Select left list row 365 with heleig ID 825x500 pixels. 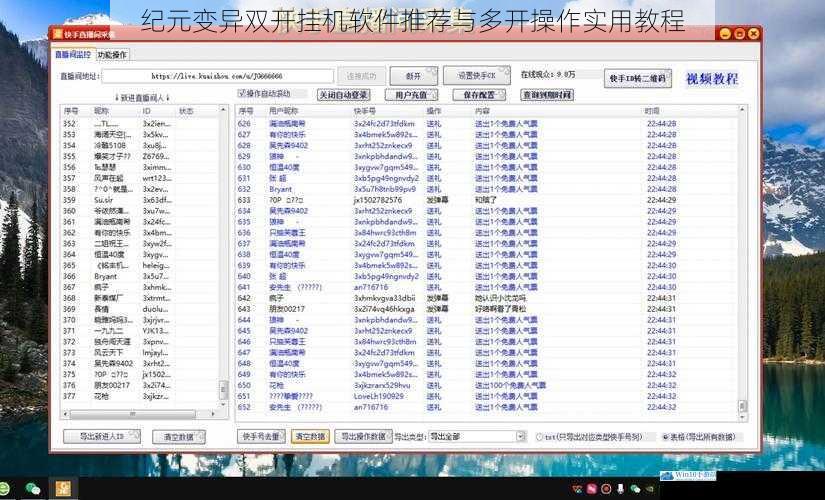pos(140,265)
